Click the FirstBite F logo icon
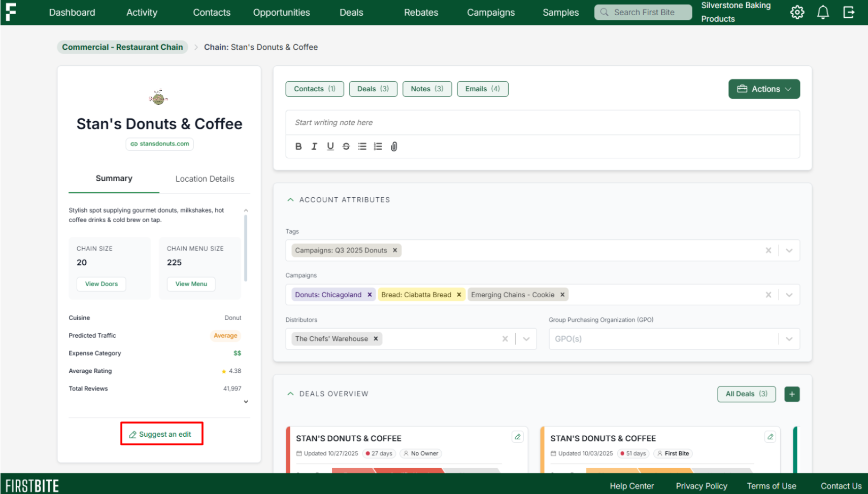 (x=11, y=12)
